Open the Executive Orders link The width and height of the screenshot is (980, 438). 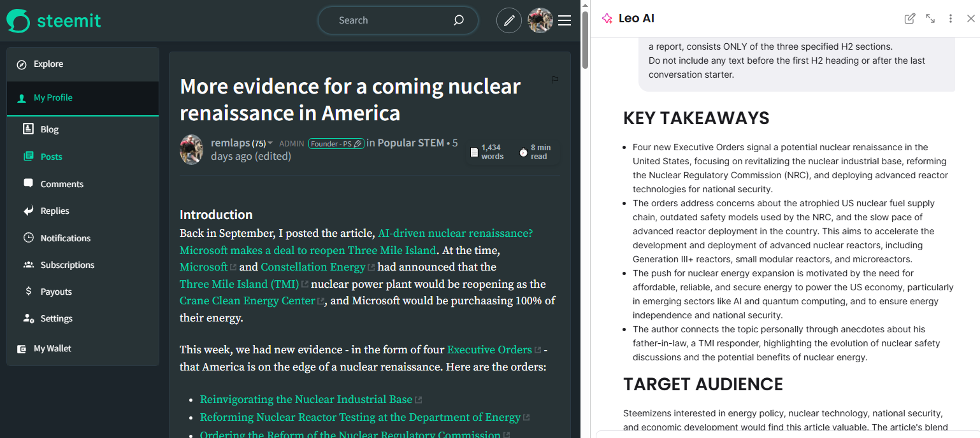pyautogui.click(x=489, y=350)
